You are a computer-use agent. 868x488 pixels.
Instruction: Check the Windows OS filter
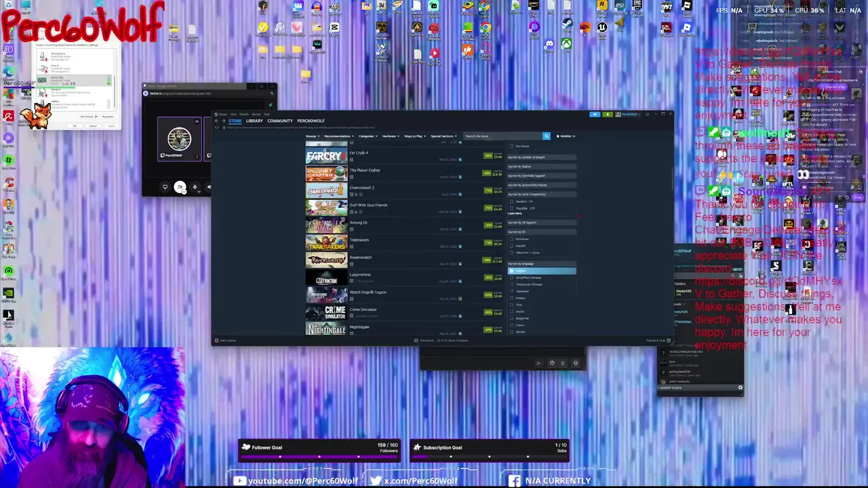[511, 239]
